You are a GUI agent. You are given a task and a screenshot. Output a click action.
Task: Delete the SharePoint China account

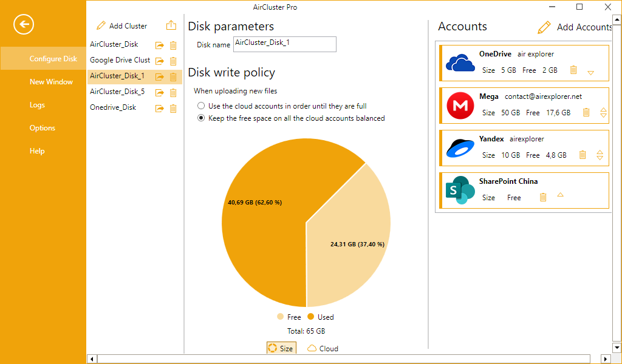[543, 197]
